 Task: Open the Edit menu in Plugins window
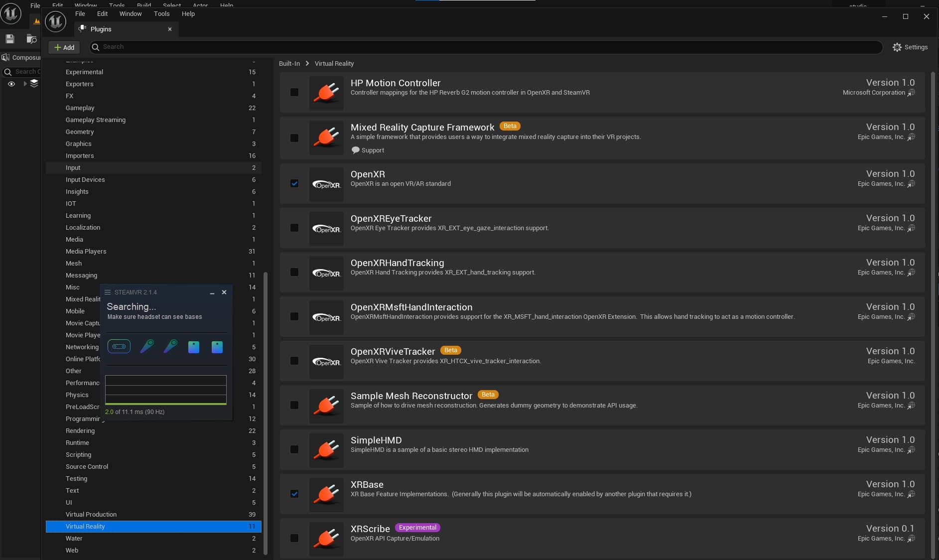[102, 14]
